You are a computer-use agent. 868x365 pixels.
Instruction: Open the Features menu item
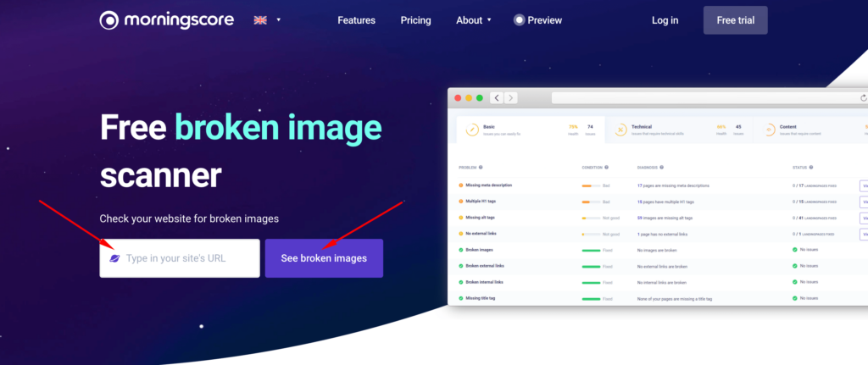coord(357,20)
